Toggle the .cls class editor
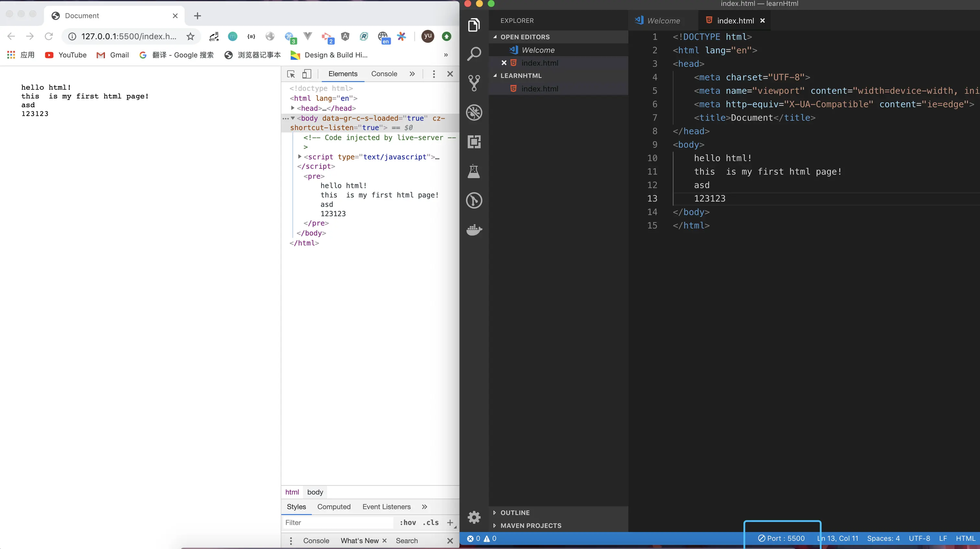The width and height of the screenshot is (980, 549). 430,522
